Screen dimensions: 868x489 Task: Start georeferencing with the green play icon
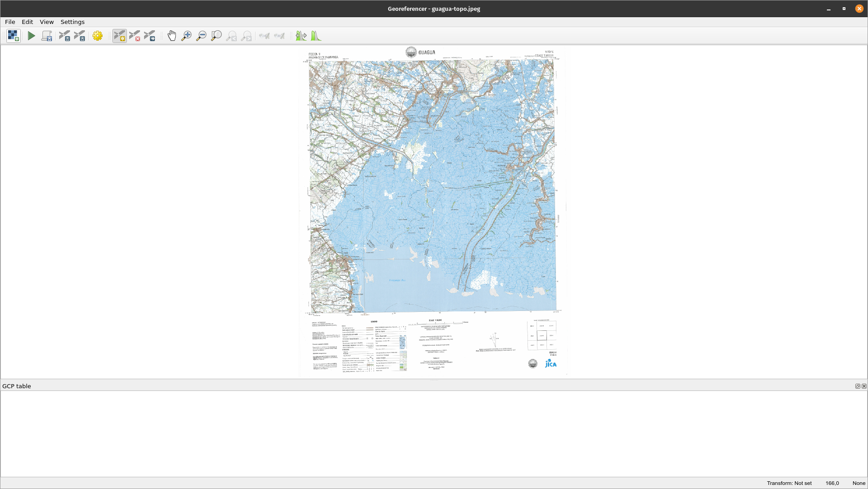(31, 35)
